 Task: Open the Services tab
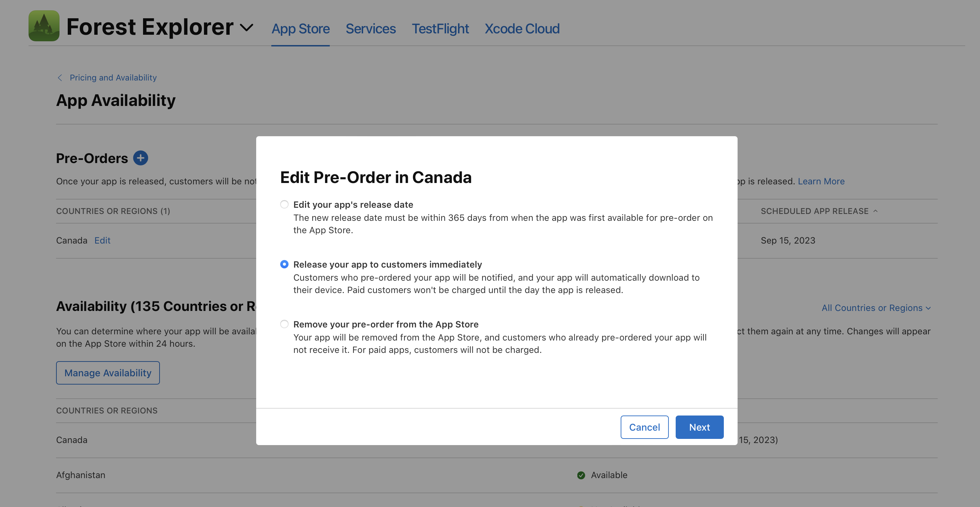[371, 29]
